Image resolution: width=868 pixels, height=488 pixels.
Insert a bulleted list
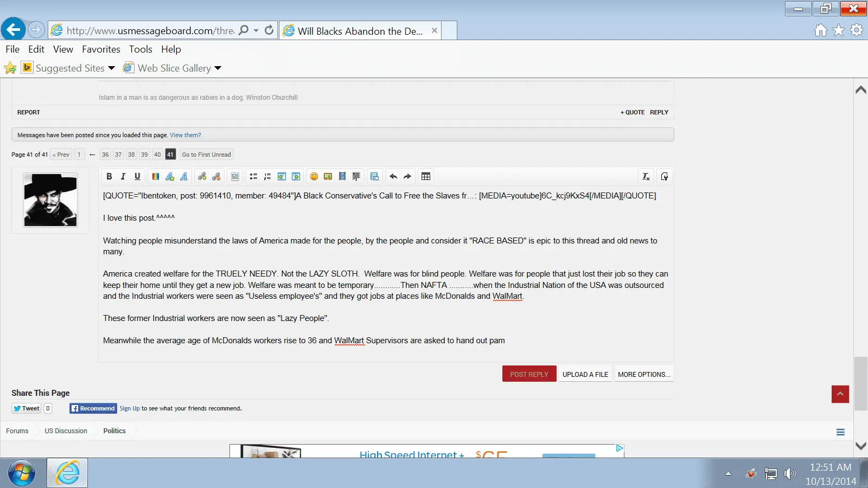[x=253, y=176]
